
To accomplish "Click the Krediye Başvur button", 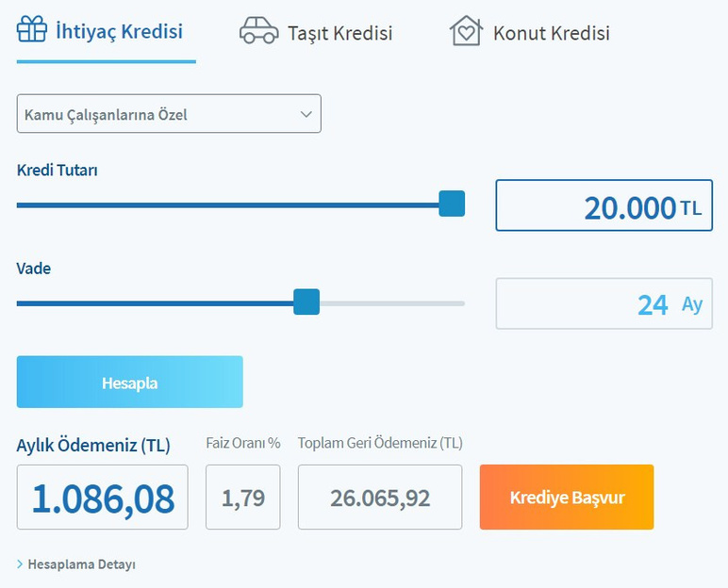I will click(x=567, y=497).
